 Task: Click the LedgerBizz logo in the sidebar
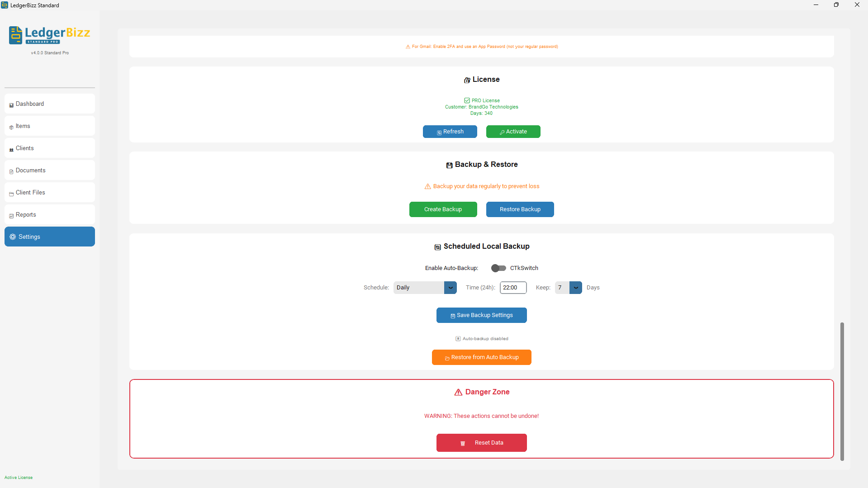(x=50, y=35)
